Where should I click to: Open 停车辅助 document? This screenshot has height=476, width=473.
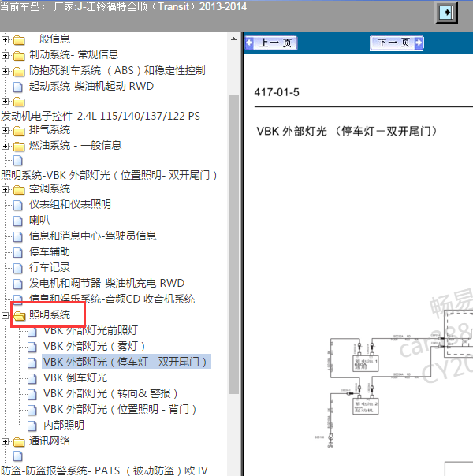pos(50,252)
